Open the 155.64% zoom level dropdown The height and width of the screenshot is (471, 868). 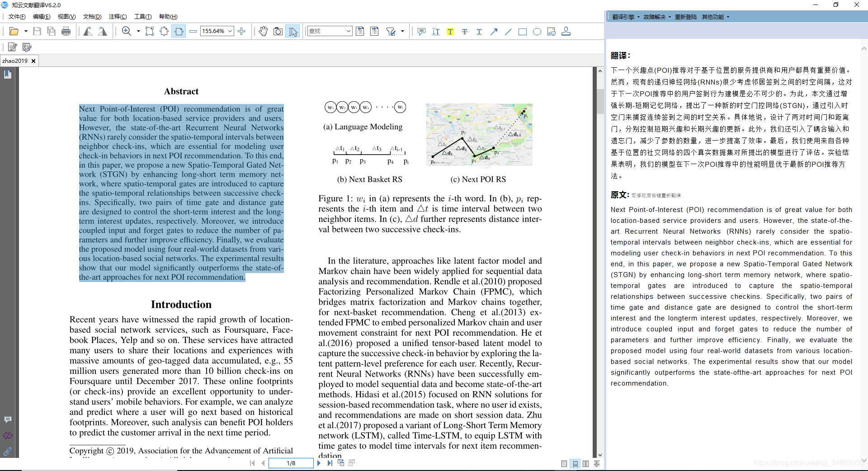click(x=231, y=31)
